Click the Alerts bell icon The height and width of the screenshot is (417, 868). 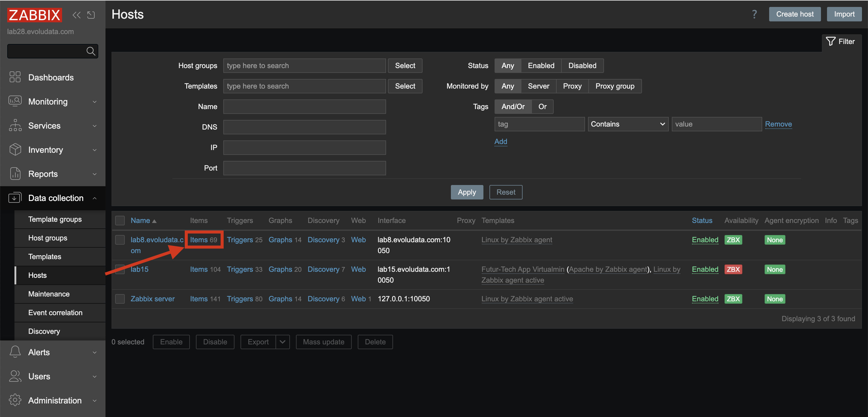coord(15,352)
